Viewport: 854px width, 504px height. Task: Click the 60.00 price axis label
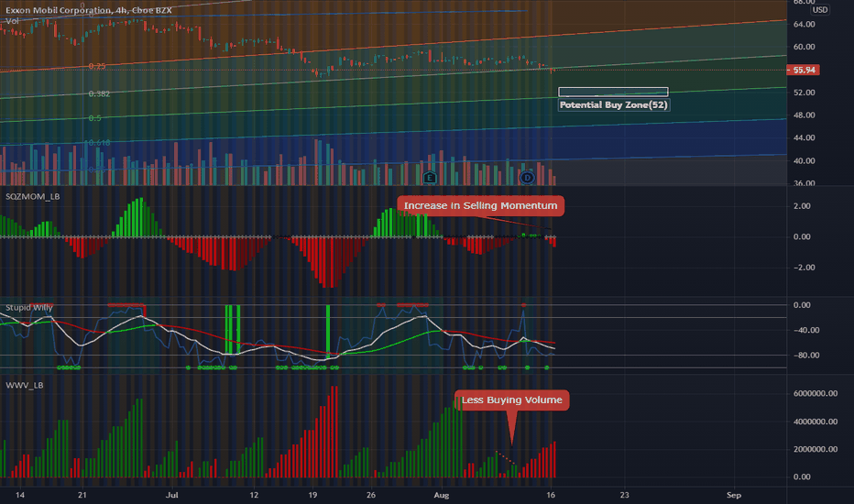point(804,47)
